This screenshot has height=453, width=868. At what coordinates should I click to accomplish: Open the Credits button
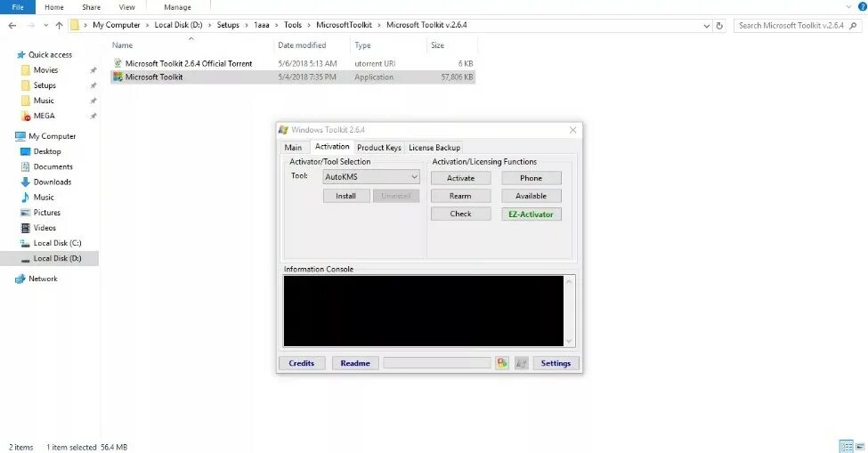(302, 363)
